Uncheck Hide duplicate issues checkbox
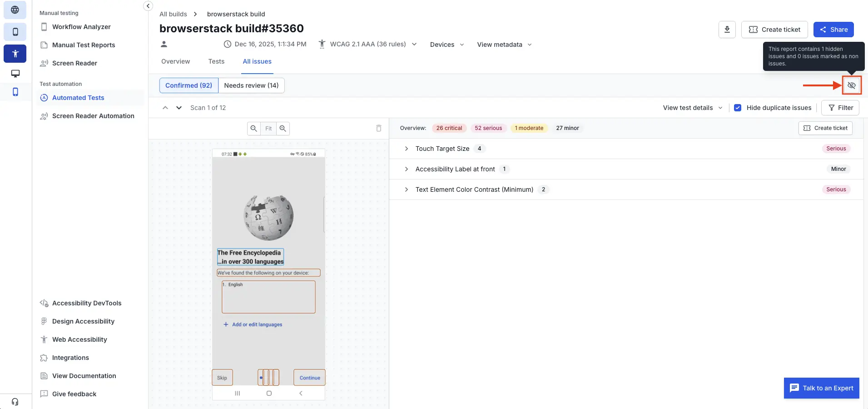This screenshot has width=868, height=409. [738, 108]
